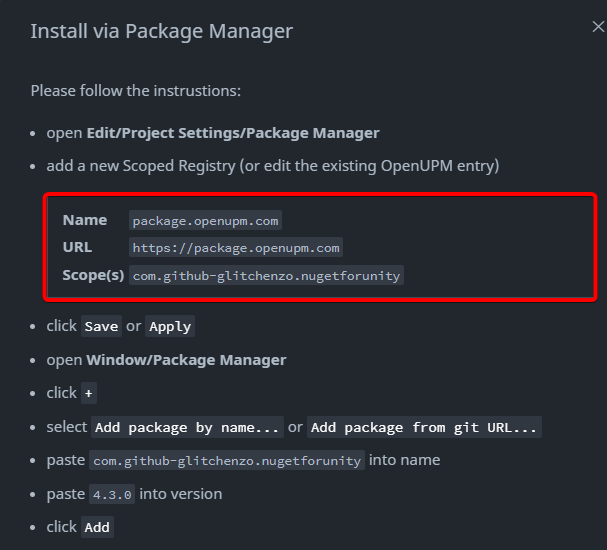Click the Apply code label
This screenshot has width=607, height=550.
pyautogui.click(x=170, y=326)
